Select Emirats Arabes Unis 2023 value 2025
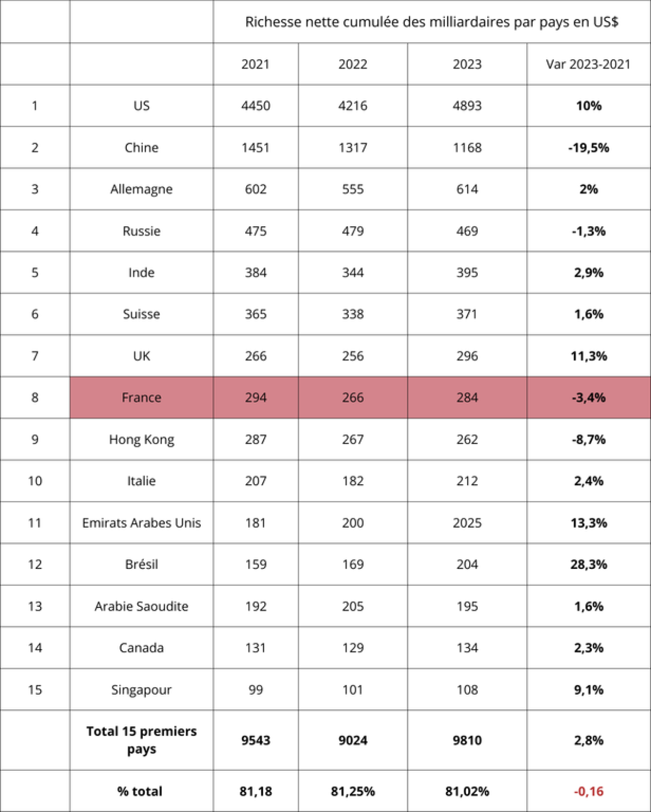The height and width of the screenshot is (812, 651). coord(467,523)
